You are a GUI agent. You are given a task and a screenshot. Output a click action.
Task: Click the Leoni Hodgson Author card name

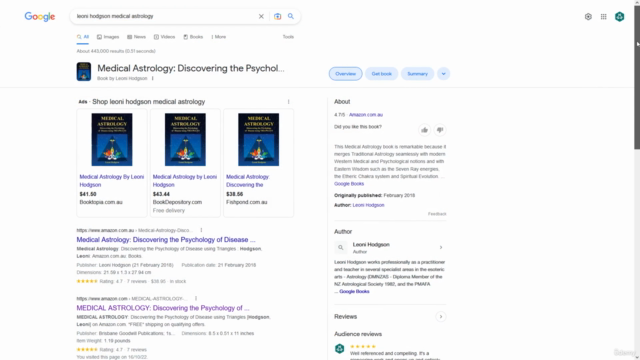click(x=371, y=244)
